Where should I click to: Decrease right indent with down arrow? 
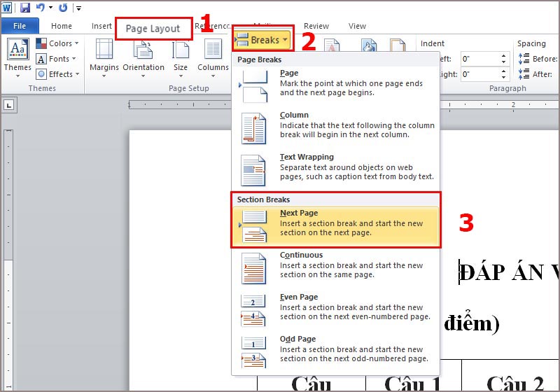pyautogui.click(x=503, y=78)
